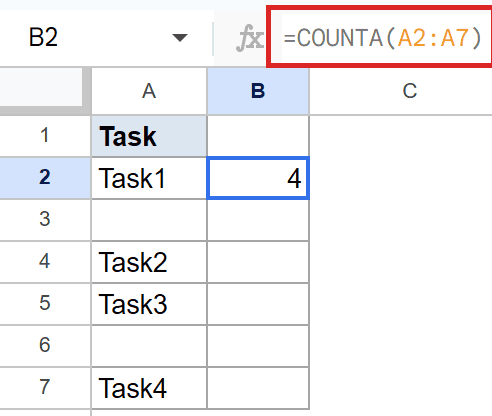
Task: Select empty cell A6
Action: click(x=149, y=346)
